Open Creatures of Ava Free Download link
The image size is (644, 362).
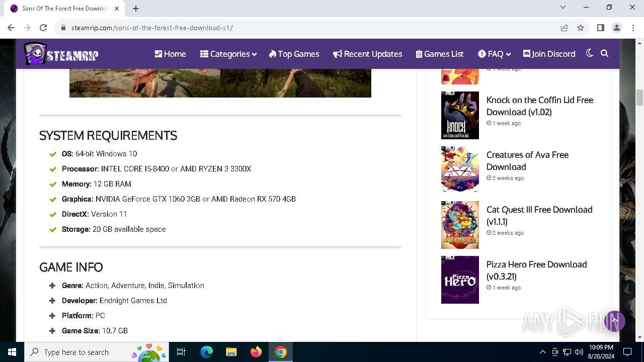coord(527,161)
